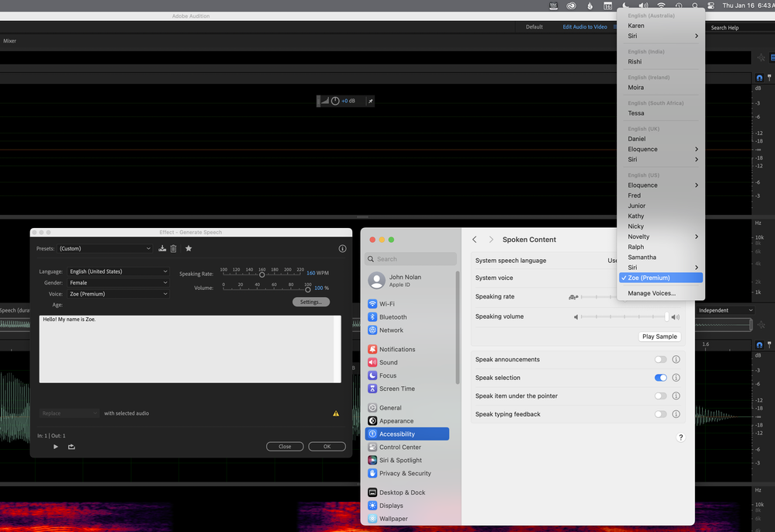Enable the Speak announcements switch
This screenshot has height=532, width=775.
tap(660, 359)
